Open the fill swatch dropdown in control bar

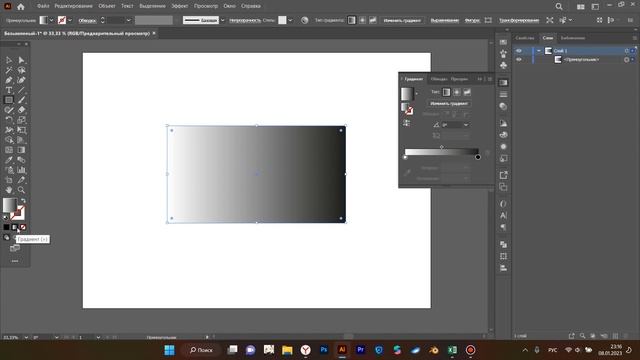51,20
